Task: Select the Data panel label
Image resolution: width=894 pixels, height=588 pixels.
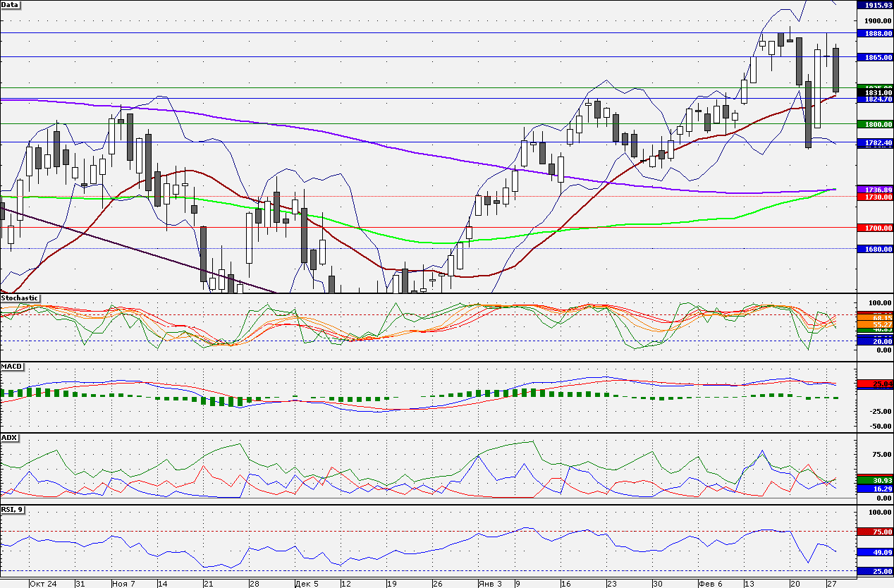Action: pos(11,4)
